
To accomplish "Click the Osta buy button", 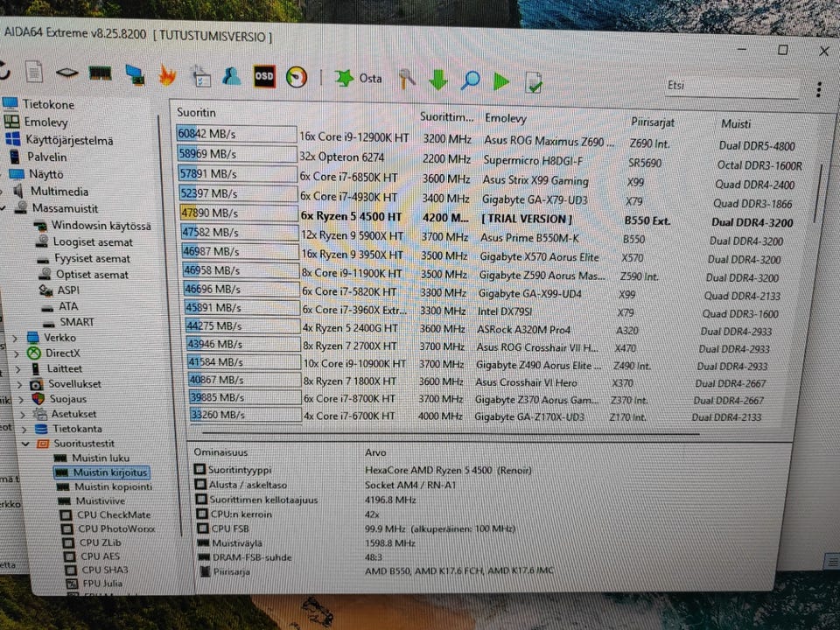I will [x=358, y=78].
